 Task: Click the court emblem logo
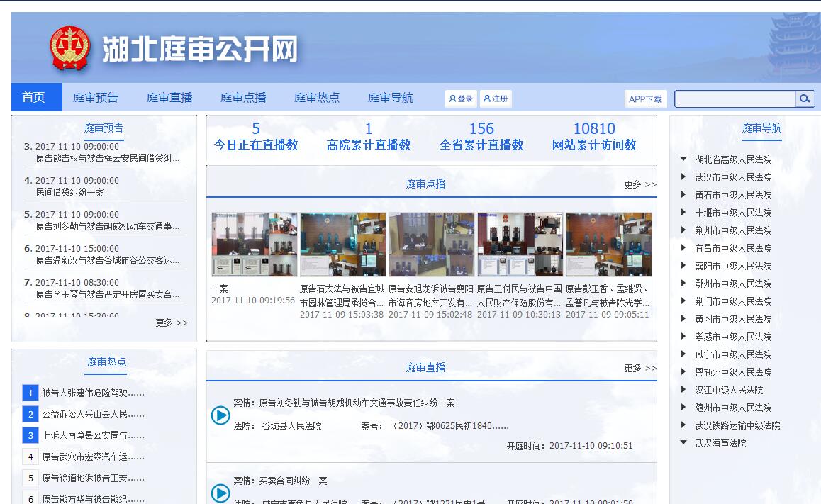click(70, 48)
